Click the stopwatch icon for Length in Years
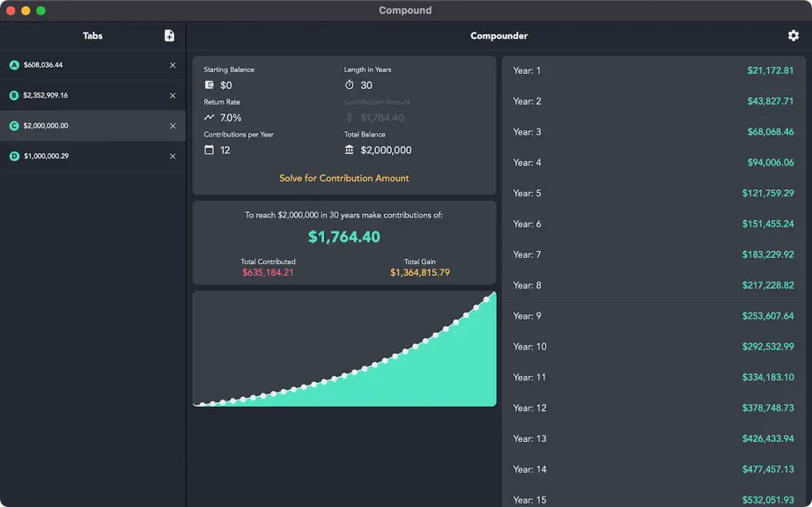This screenshot has width=812, height=507. [350, 84]
